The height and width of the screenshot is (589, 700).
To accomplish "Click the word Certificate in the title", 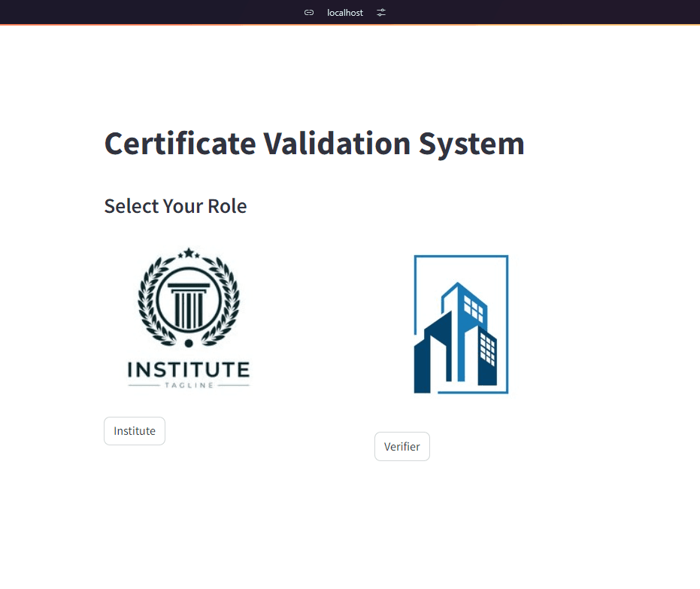I will [x=180, y=143].
